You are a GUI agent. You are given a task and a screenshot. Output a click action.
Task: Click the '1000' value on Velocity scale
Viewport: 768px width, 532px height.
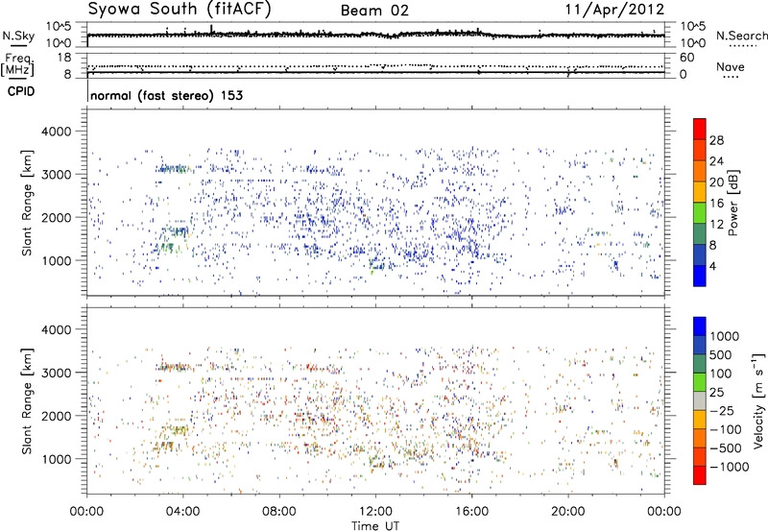click(x=725, y=336)
